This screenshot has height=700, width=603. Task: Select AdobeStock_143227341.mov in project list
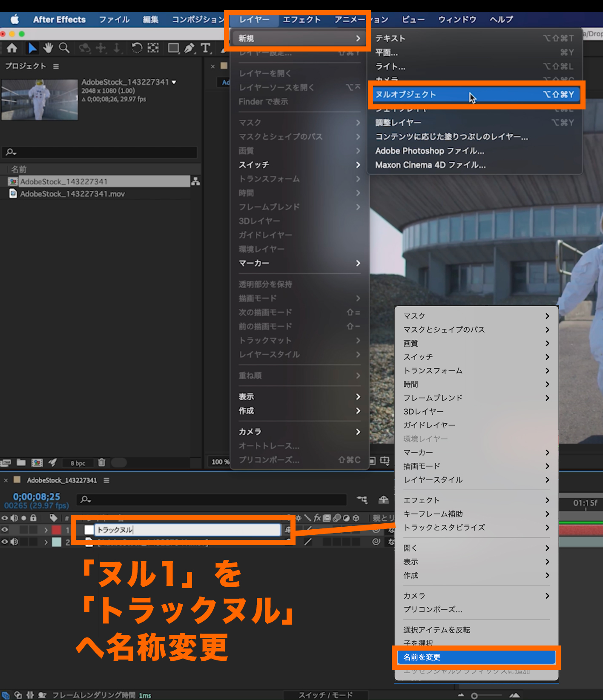click(72, 194)
